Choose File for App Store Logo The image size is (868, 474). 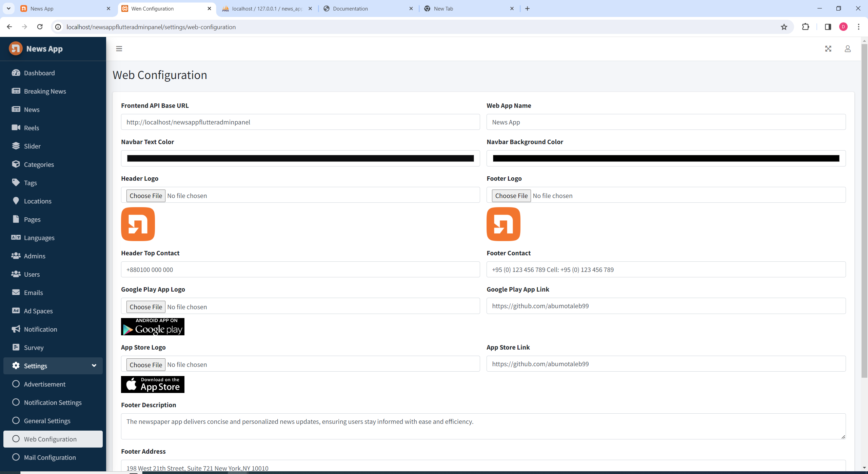pos(146,365)
